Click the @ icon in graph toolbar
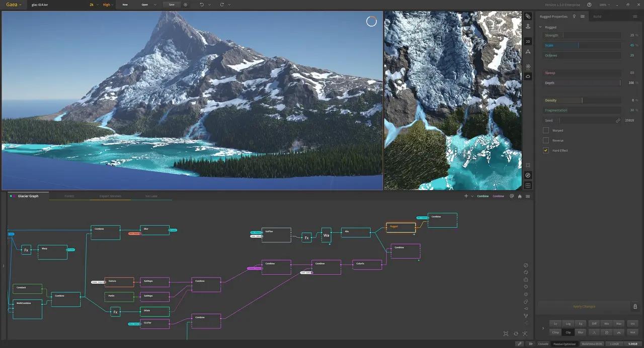644x348 pixels. point(512,196)
